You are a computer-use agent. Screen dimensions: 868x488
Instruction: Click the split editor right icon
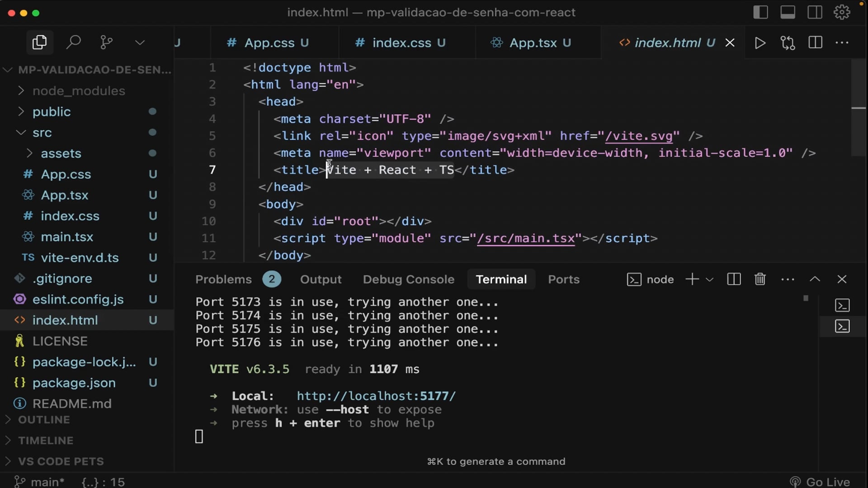[815, 43]
